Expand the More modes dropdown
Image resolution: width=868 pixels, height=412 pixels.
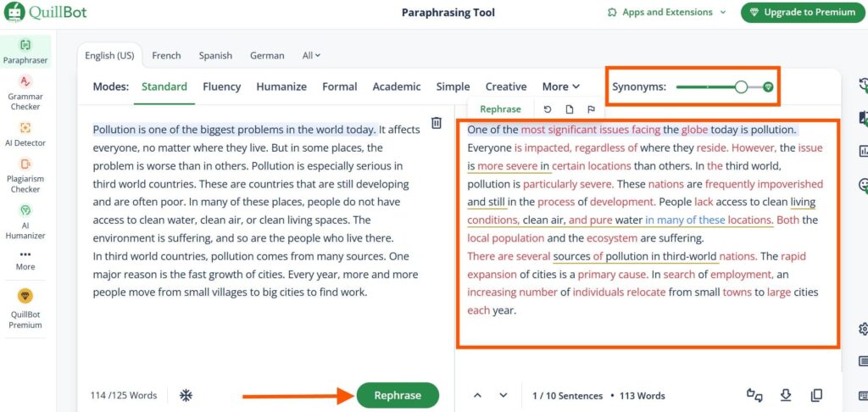(x=560, y=86)
